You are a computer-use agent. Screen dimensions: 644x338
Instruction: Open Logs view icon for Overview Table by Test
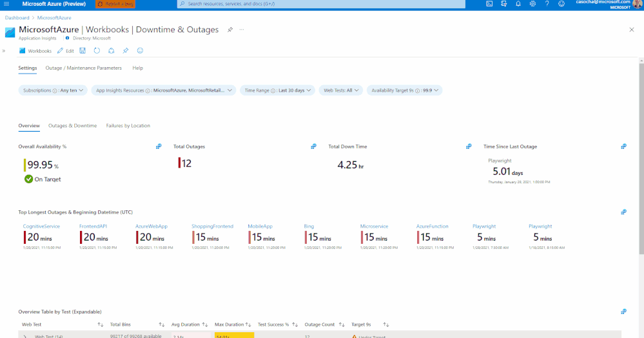[623, 312]
